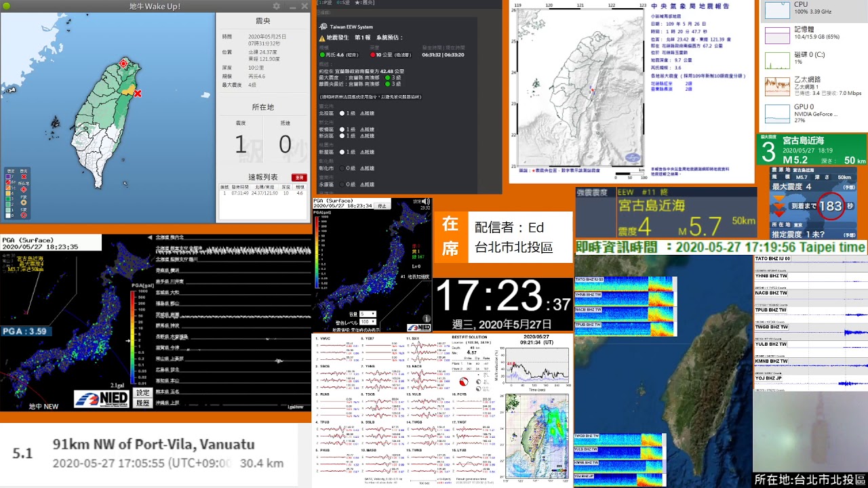The height and width of the screenshot is (488, 868).
Task: Click the 設定 settings button
Action: click(x=142, y=392)
